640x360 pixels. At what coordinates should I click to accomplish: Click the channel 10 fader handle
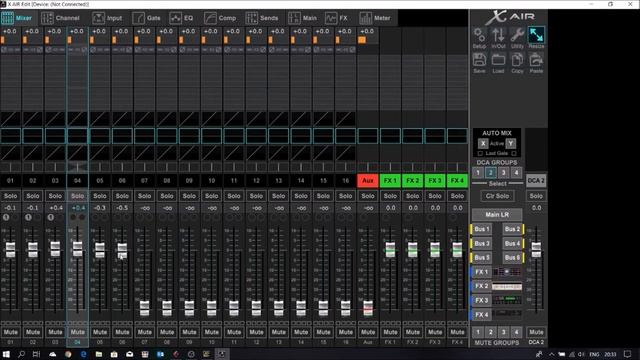211,308
